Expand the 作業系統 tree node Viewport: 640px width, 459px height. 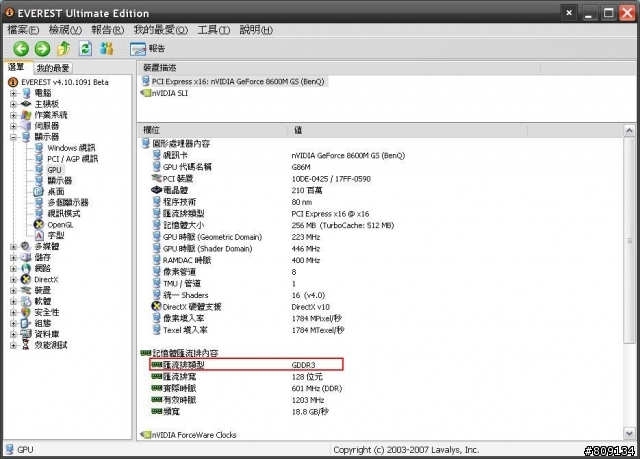coord(13,115)
